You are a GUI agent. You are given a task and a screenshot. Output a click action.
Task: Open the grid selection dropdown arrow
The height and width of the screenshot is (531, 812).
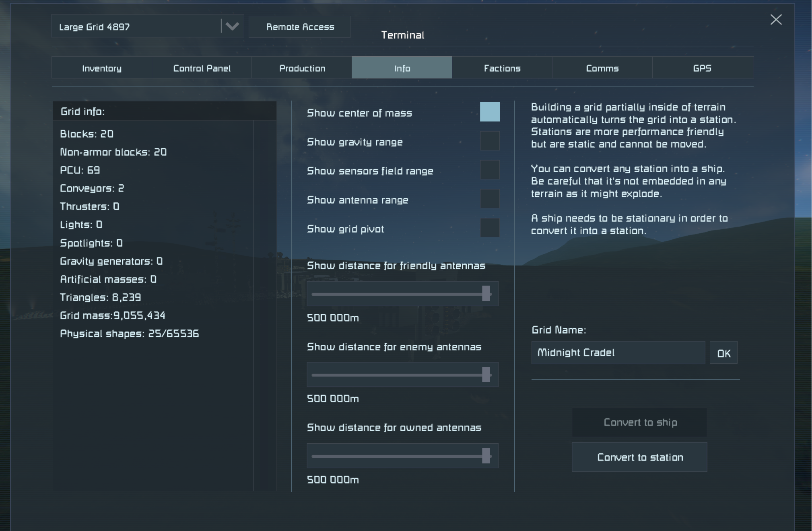pos(232,27)
